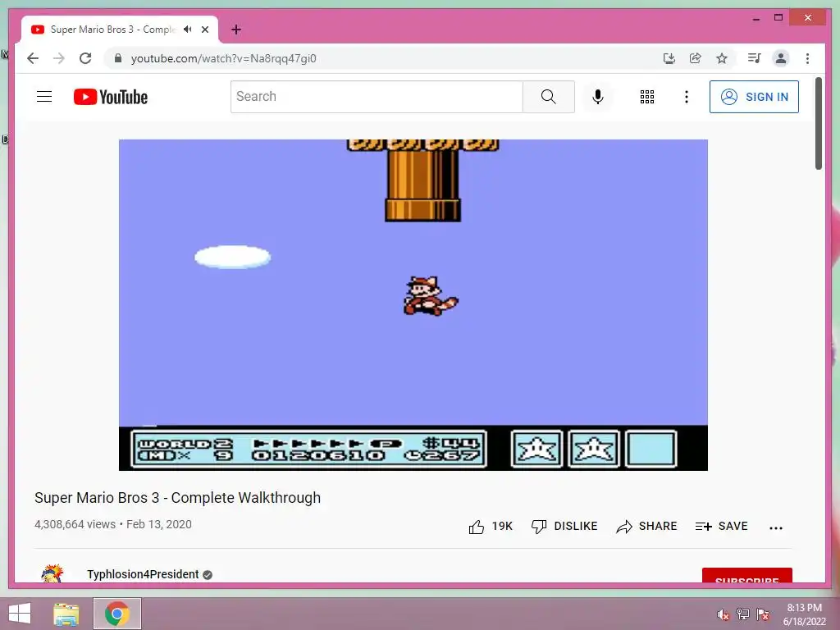Open File Explorer from the taskbar

pyautogui.click(x=66, y=614)
